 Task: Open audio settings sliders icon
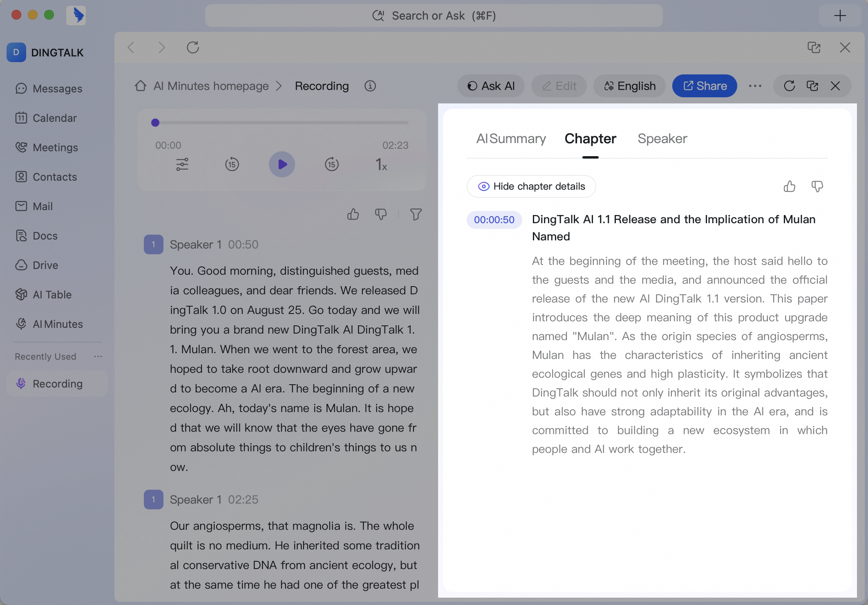tap(182, 164)
